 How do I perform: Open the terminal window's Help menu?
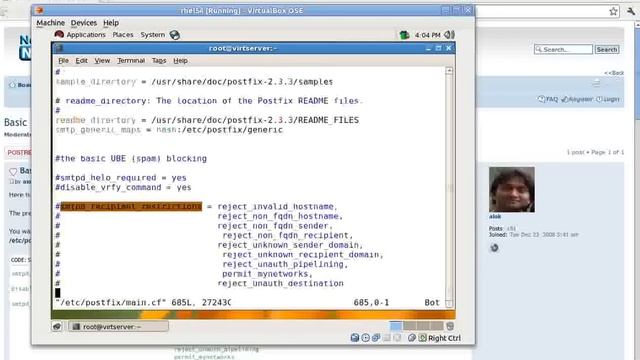180,61
